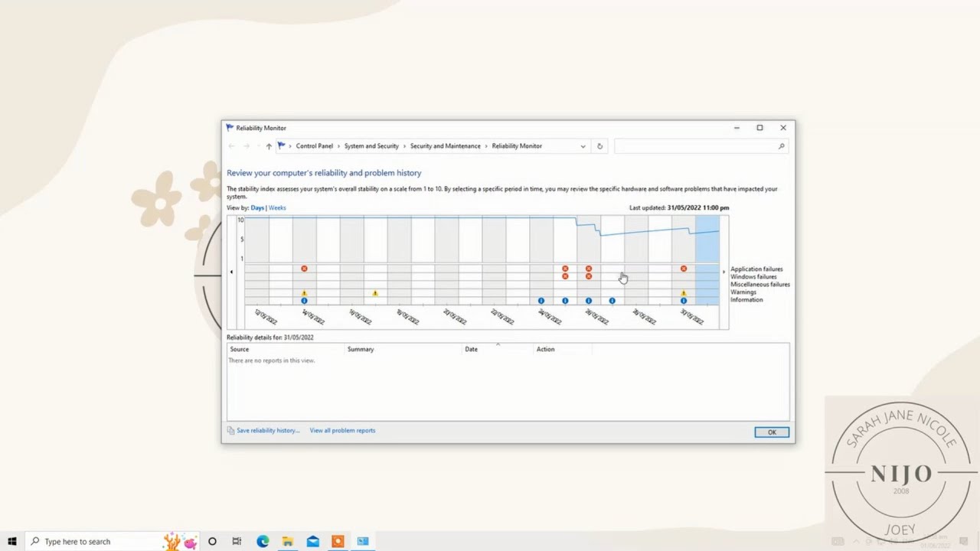Open View all problem reports link
980x551 pixels.
(x=342, y=431)
